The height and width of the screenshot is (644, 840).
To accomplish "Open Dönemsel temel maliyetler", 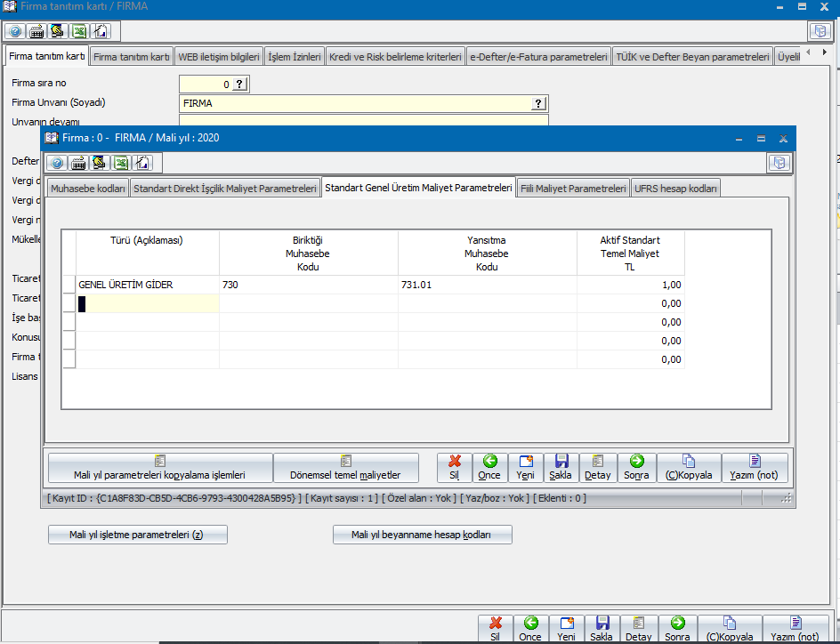I will pos(345,468).
